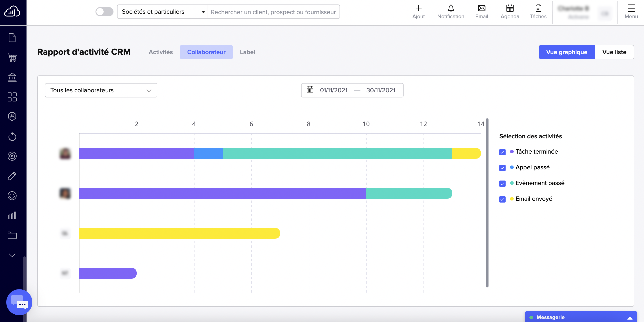Viewport: 644px width, 322px height.
Task: Switch to Vue liste
Action: [614, 52]
